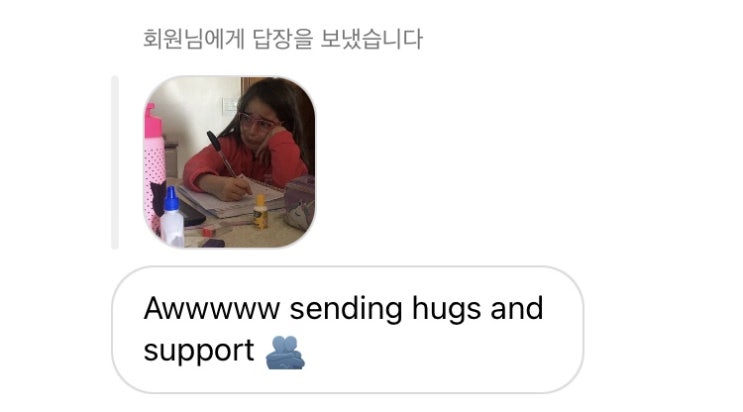
Task: Select the "Awwwww sending hugs and support" message bubble
Action: [x=347, y=330]
